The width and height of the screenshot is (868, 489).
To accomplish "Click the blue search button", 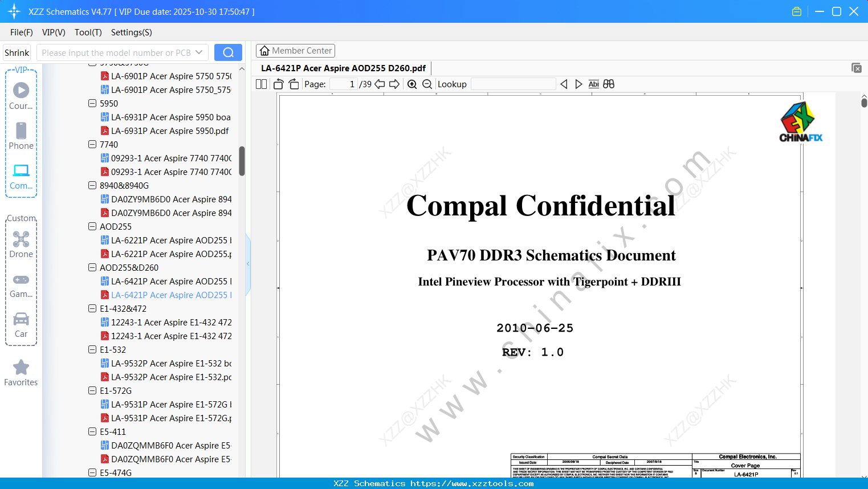I will tap(228, 52).
